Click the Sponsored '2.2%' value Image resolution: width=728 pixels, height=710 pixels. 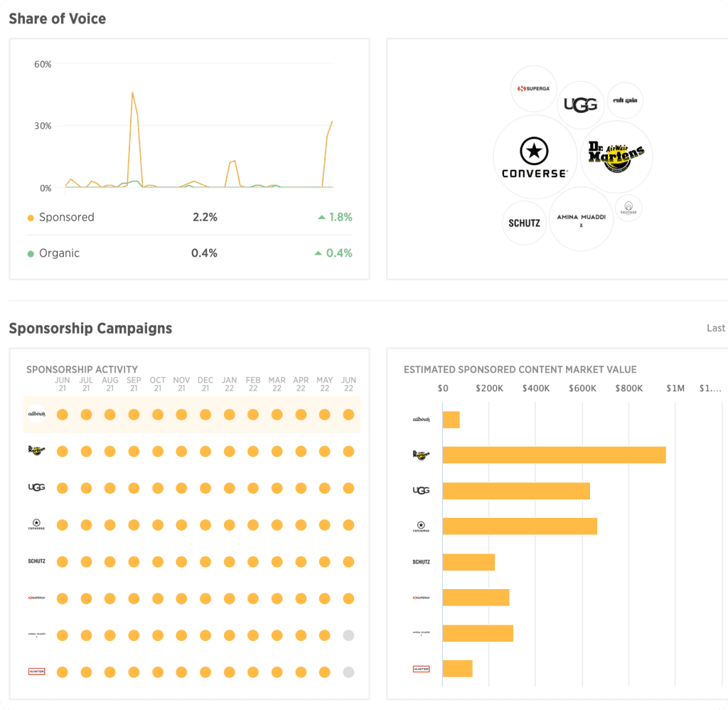[205, 217]
